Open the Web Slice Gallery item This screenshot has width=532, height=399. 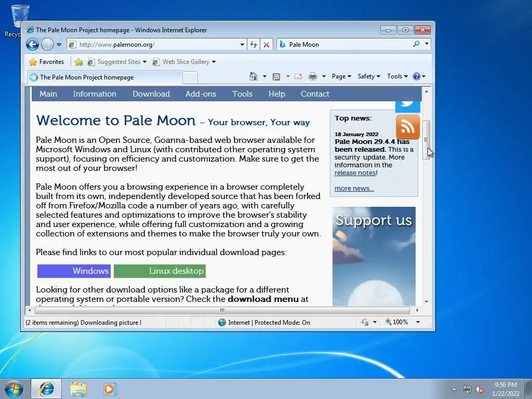[x=184, y=62]
